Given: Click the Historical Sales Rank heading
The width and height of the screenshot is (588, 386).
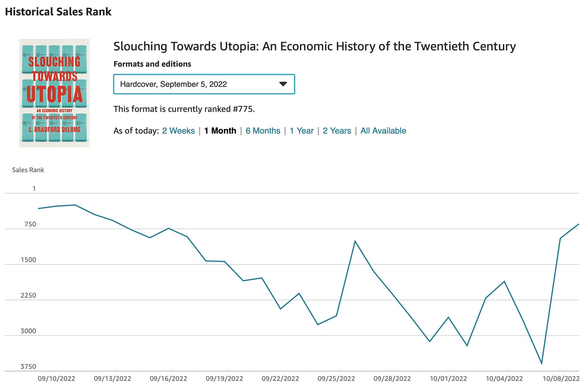Looking at the screenshot, I should pyautogui.click(x=58, y=12).
